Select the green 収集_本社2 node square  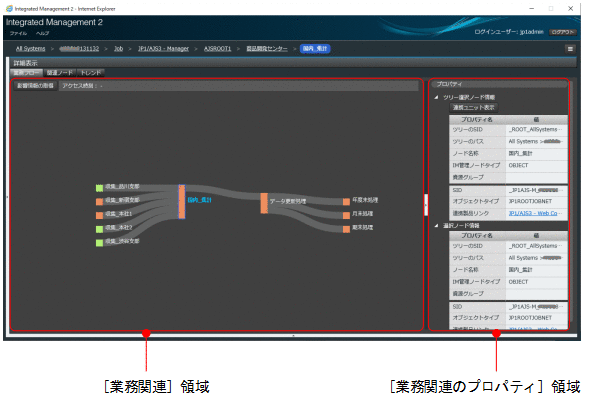pyautogui.click(x=99, y=229)
